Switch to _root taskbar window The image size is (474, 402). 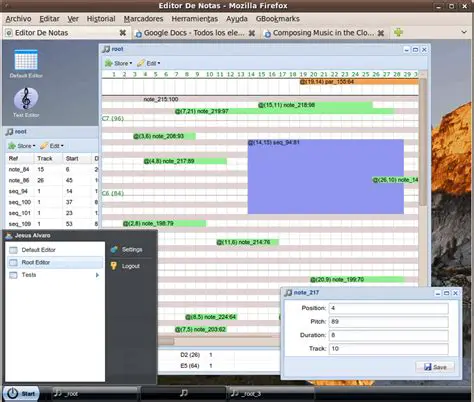pos(95,394)
